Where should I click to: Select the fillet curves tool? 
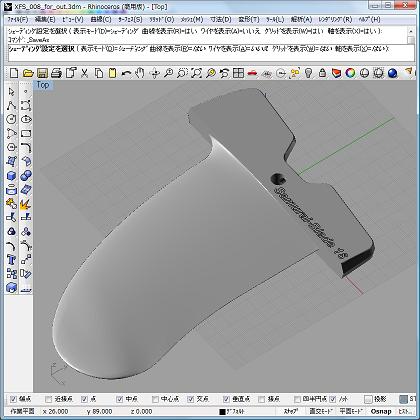click(x=26, y=148)
